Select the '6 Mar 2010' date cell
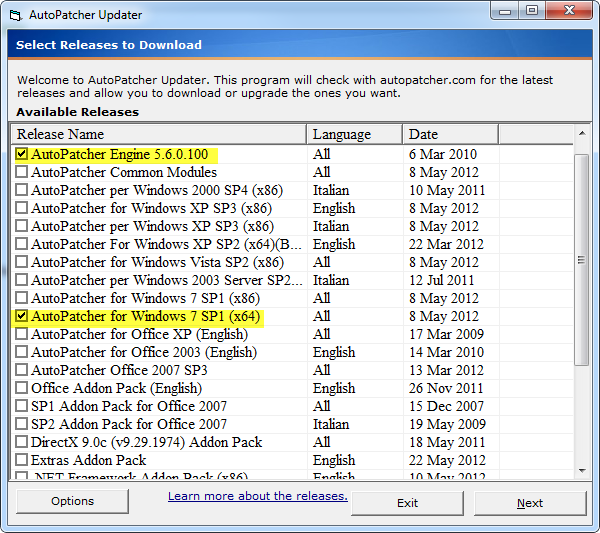This screenshot has height=533, width=600. click(443, 154)
